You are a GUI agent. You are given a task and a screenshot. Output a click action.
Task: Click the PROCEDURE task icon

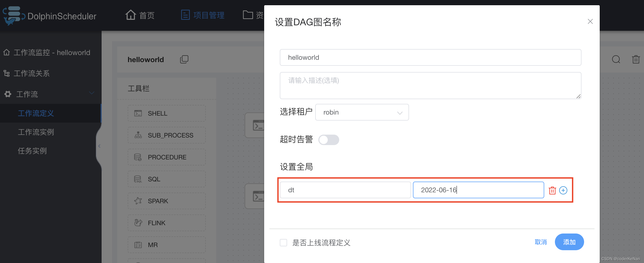tap(138, 157)
